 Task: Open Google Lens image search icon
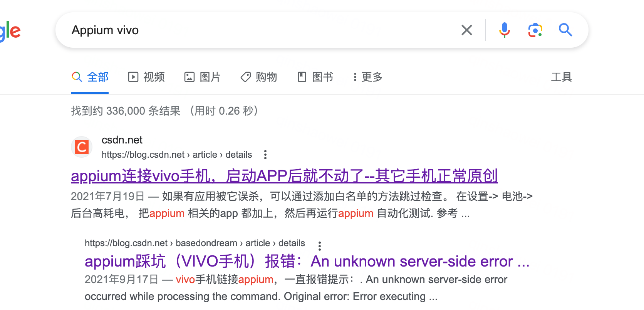535,30
